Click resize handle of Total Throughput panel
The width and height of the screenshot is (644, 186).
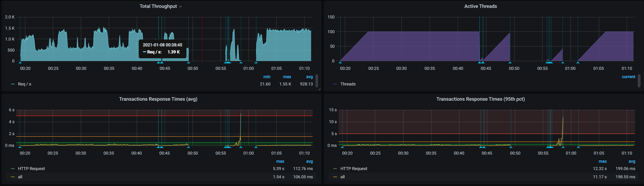coord(319,89)
